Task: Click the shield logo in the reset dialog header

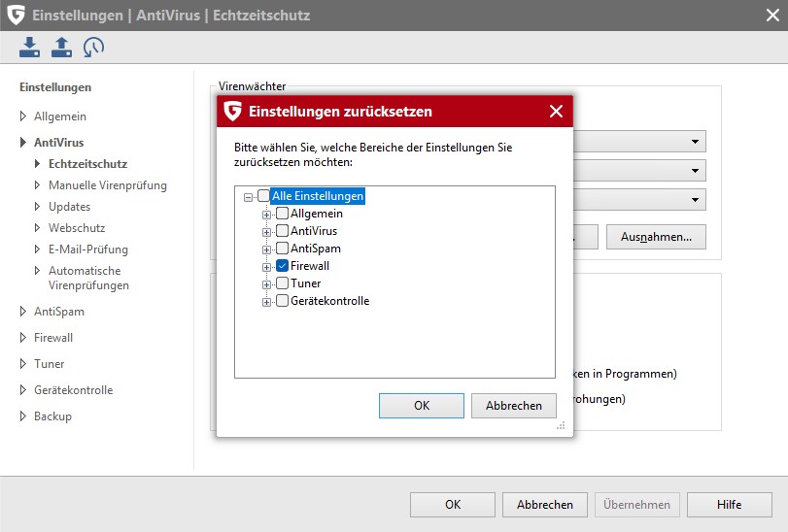Action: [232, 111]
